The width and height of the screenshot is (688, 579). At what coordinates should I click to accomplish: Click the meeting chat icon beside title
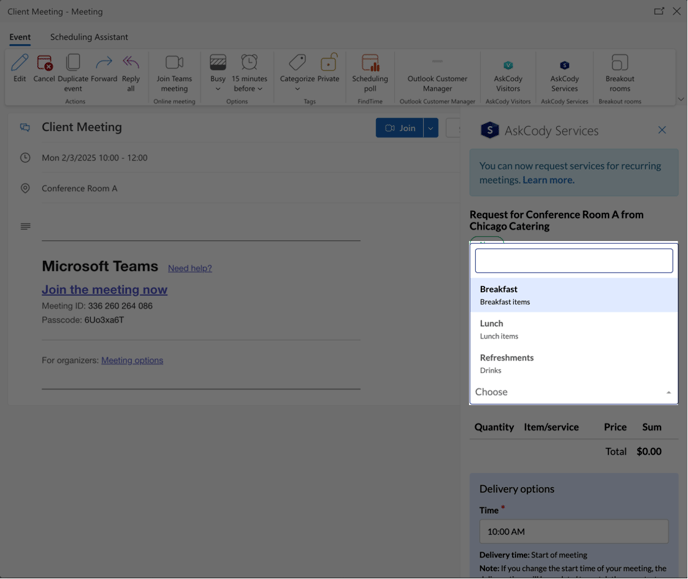click(25, 127)
